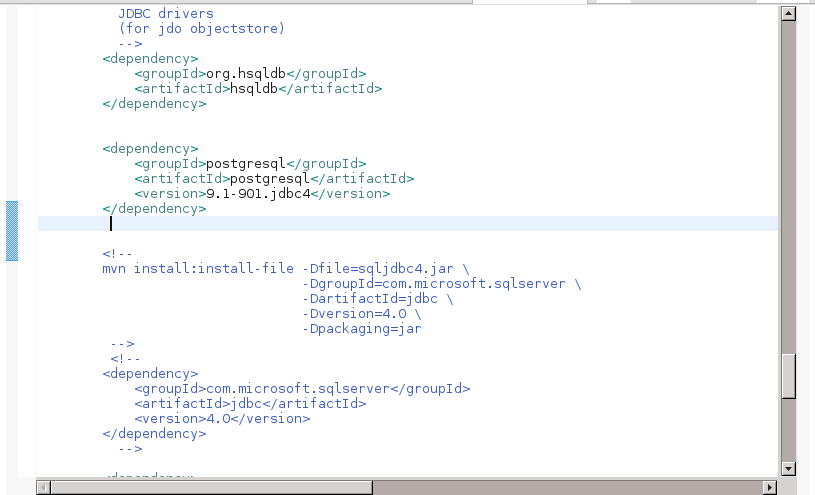
Task: Click the vertical scrollbar up arrow
Action: coord(788,14)
